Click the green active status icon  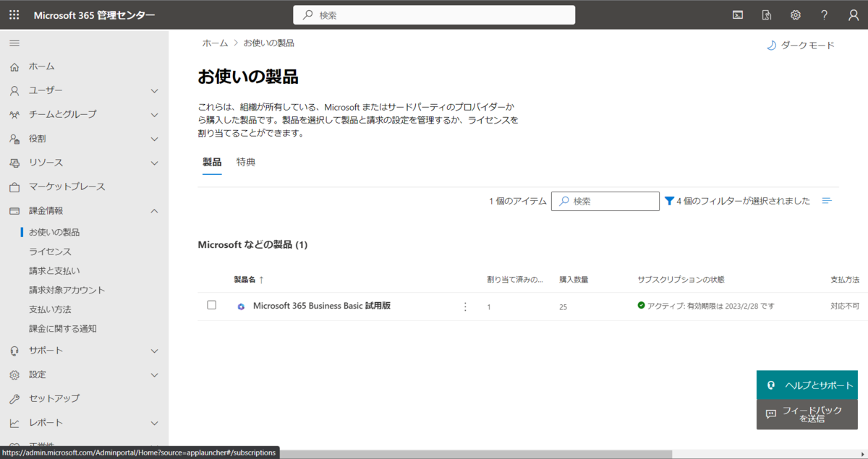click(641, 306)
